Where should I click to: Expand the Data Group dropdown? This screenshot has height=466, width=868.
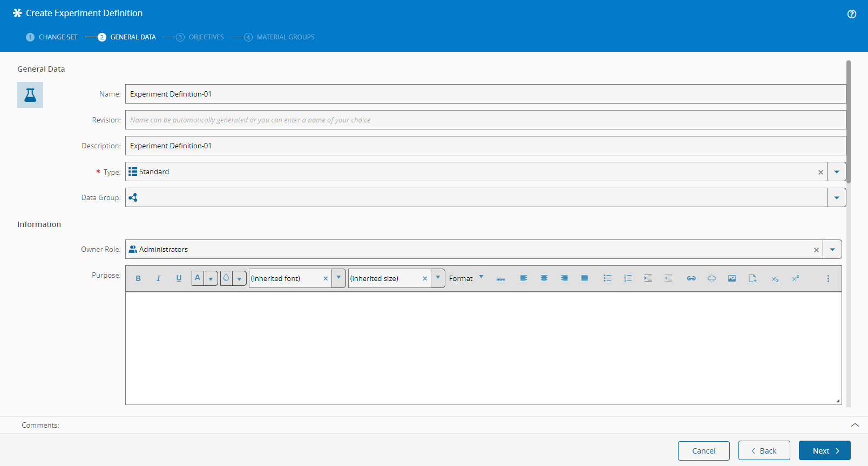click(837, 198)
